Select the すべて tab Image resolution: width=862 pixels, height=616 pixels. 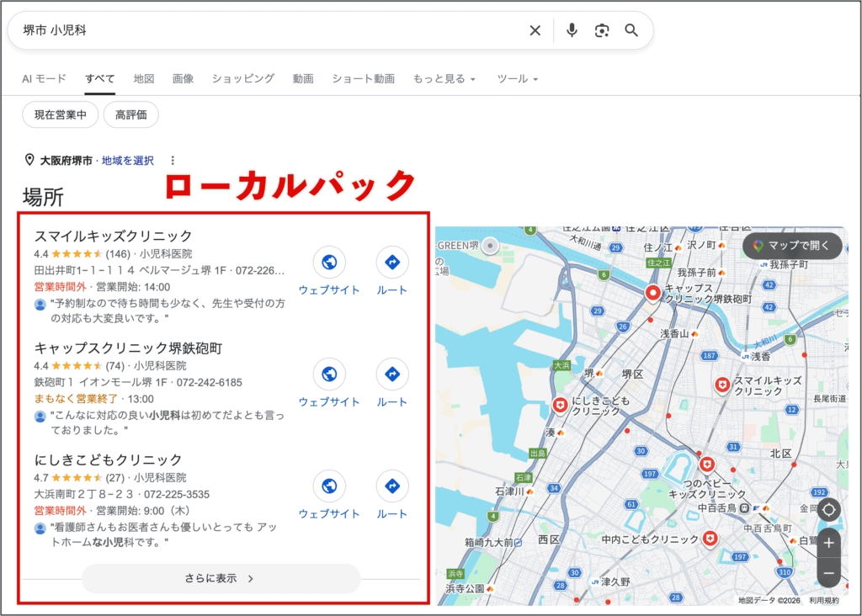(99, 78)
